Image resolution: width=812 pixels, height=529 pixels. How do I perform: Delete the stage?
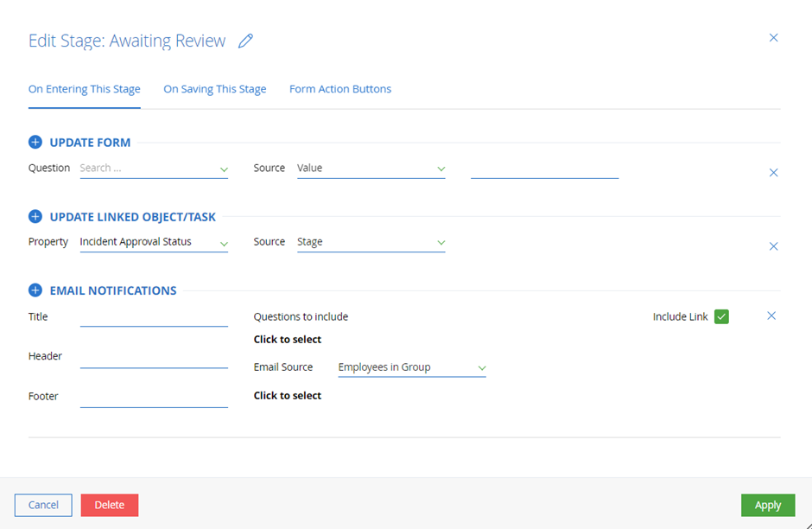pyautogui.click(x=109, y=505)
